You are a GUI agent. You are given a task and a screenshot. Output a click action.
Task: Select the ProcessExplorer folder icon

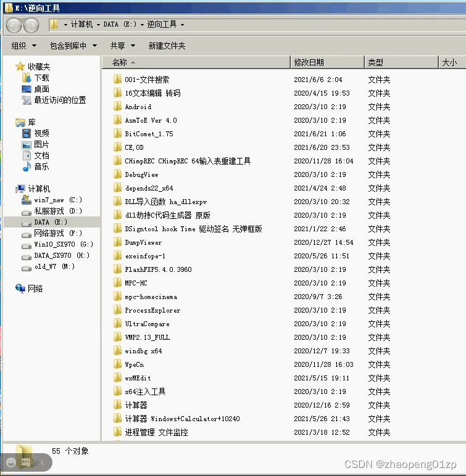click(x=117, y=310)
